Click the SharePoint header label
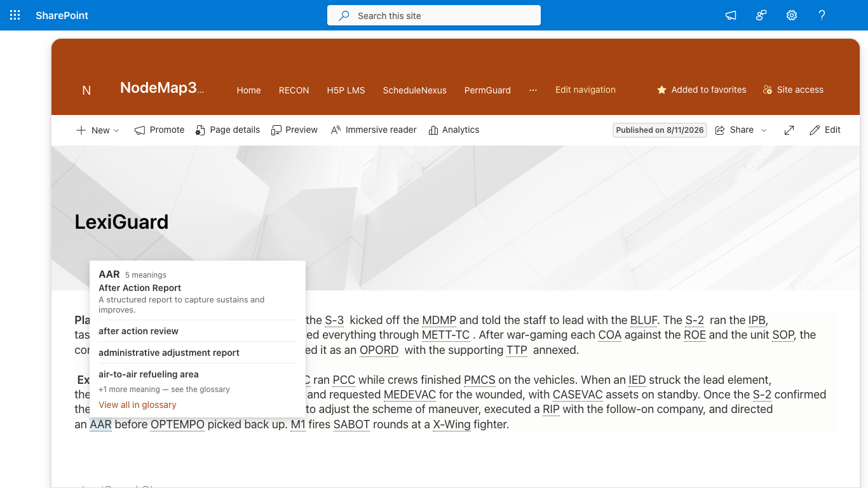868x488 pixels. (x=62, y=15)
